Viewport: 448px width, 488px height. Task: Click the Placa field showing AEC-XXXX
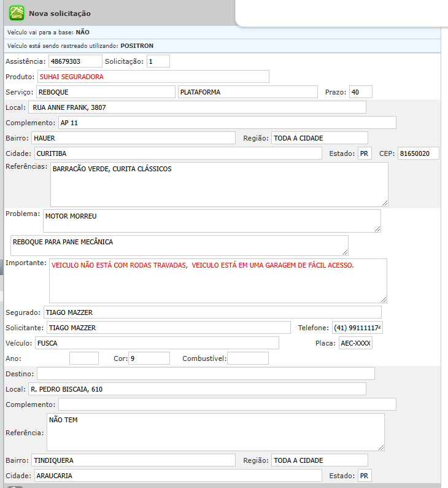click(355, 343)
